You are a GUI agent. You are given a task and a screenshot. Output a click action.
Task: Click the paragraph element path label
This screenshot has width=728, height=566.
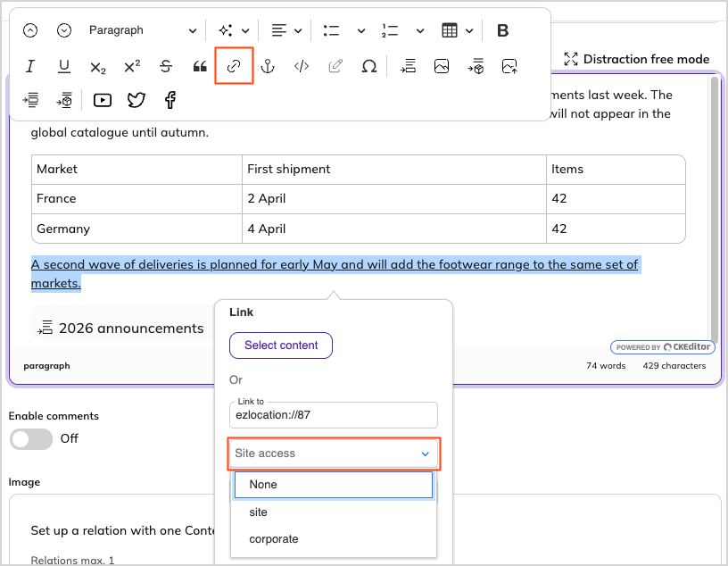click(x=47, y=366)
